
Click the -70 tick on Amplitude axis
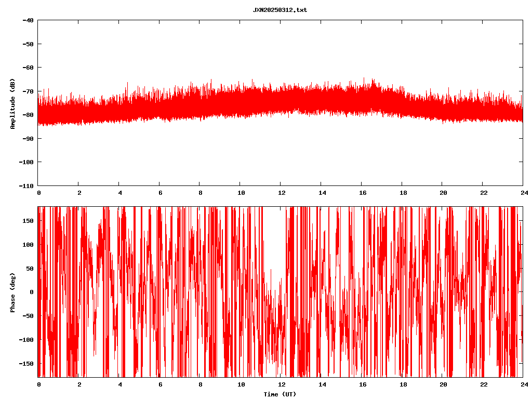point(28,91)
